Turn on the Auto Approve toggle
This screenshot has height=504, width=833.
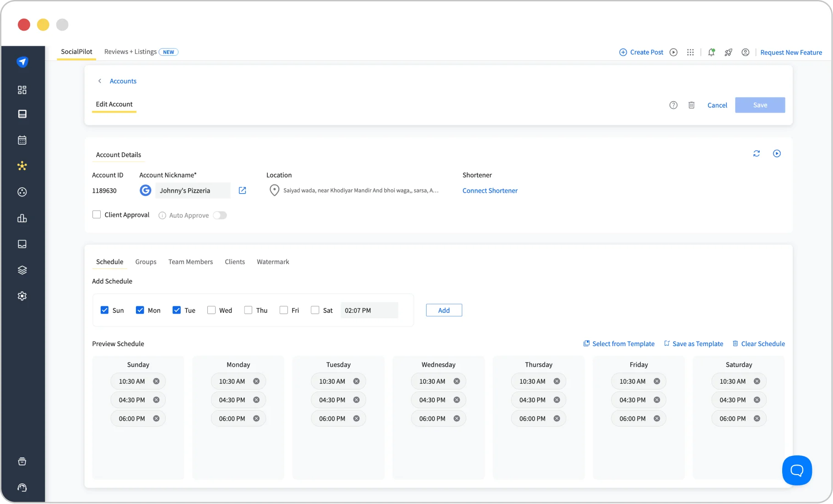[220, 215]
